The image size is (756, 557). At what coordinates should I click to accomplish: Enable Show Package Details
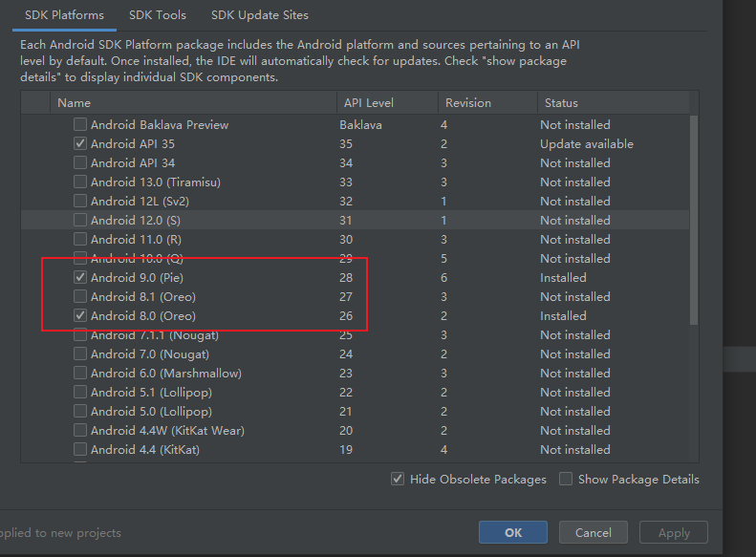click(566, 480)
